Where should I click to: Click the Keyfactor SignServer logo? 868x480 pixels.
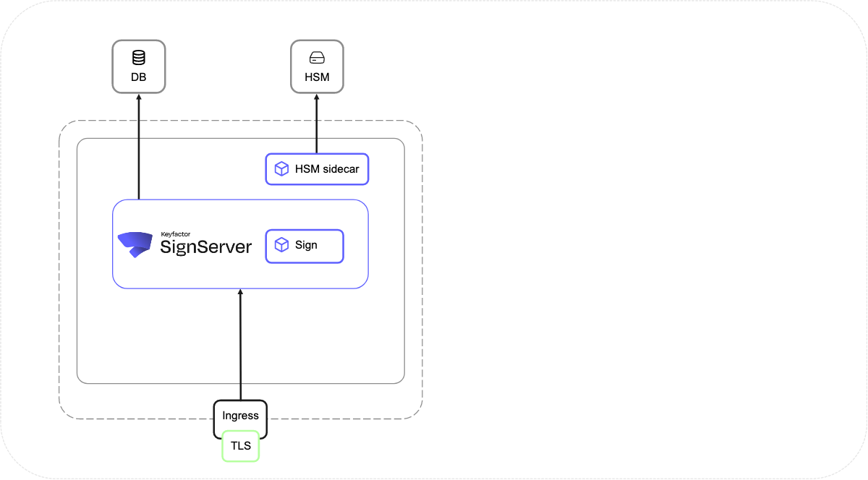coord(137,244)
